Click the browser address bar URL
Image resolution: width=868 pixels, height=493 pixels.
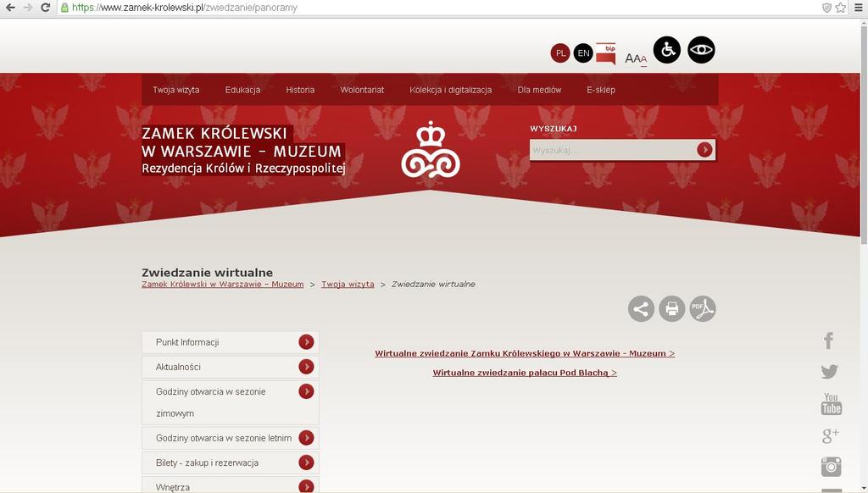click(185, 8)
